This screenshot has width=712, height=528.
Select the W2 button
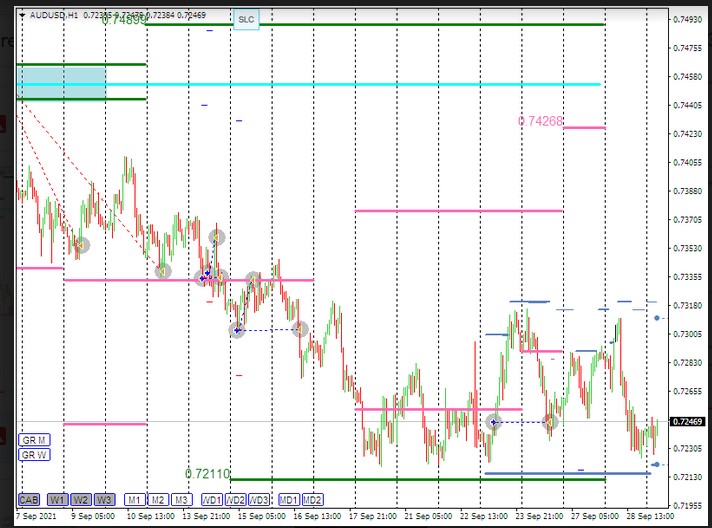pyautogui.click(x=81, y=499)
